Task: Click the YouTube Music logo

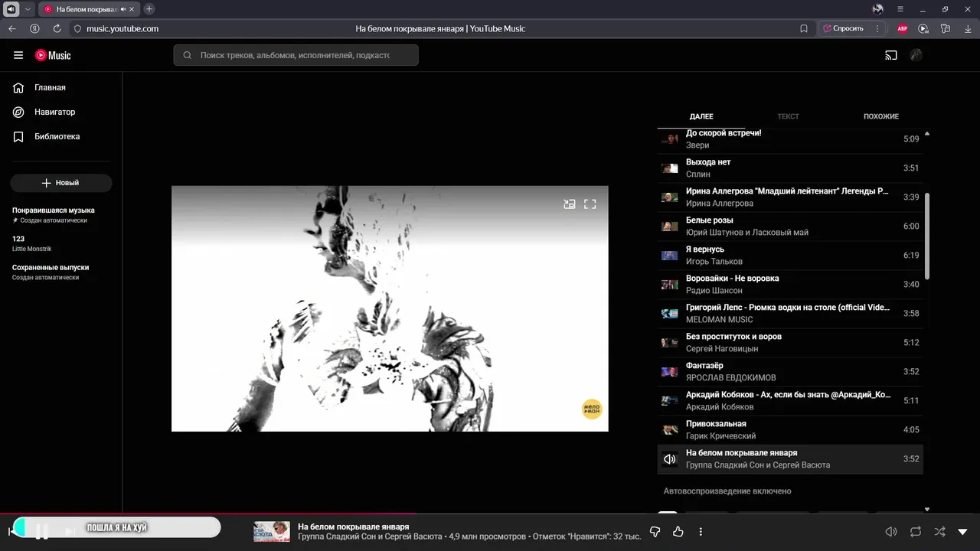Action: pyautogui.click(x=53, y=55)
